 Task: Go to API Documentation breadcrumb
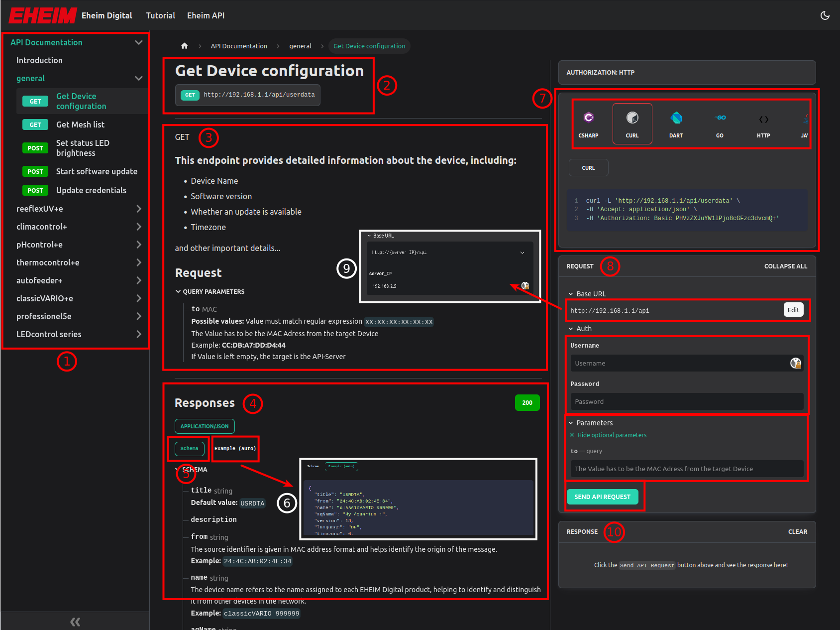point(239,46)
